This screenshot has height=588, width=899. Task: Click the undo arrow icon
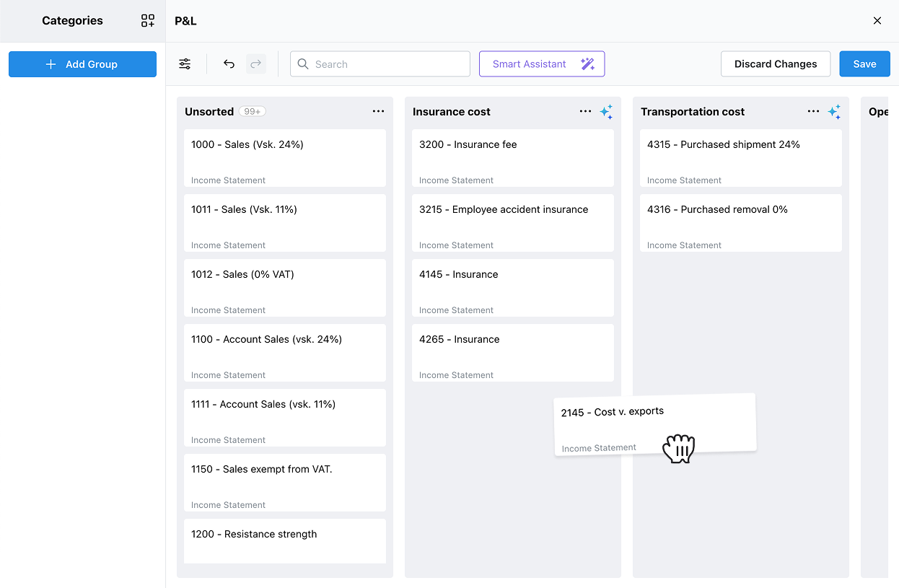(229, 64)
